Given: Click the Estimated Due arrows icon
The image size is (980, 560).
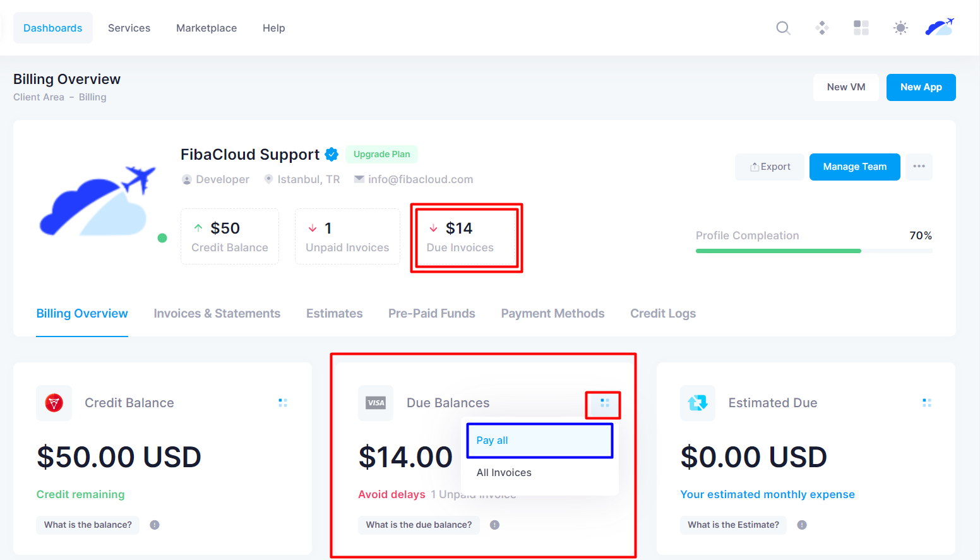Looking at the screenshot, I should click(x=698, y=403).
